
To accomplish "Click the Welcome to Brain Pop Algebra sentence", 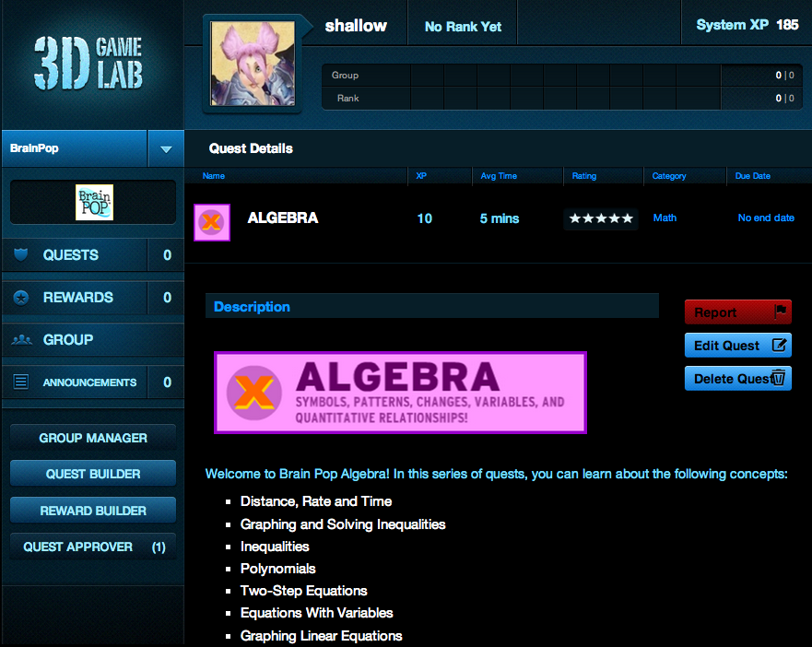I will [496, 474].
